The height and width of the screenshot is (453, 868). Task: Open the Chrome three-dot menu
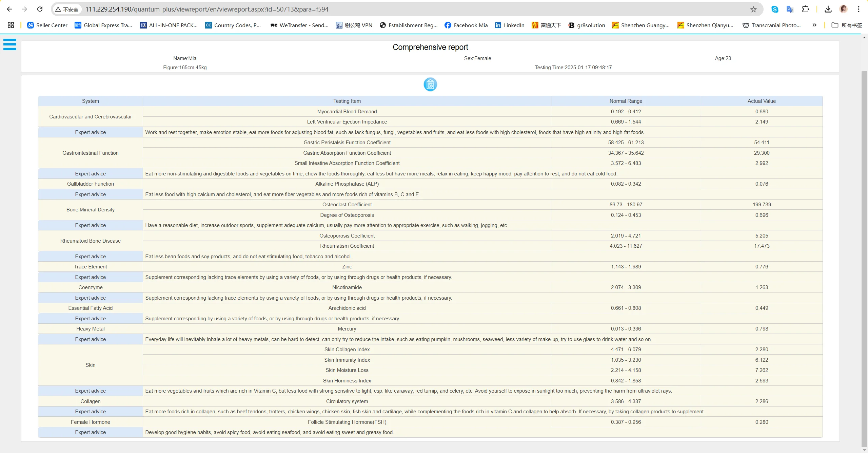click(859, 9)
